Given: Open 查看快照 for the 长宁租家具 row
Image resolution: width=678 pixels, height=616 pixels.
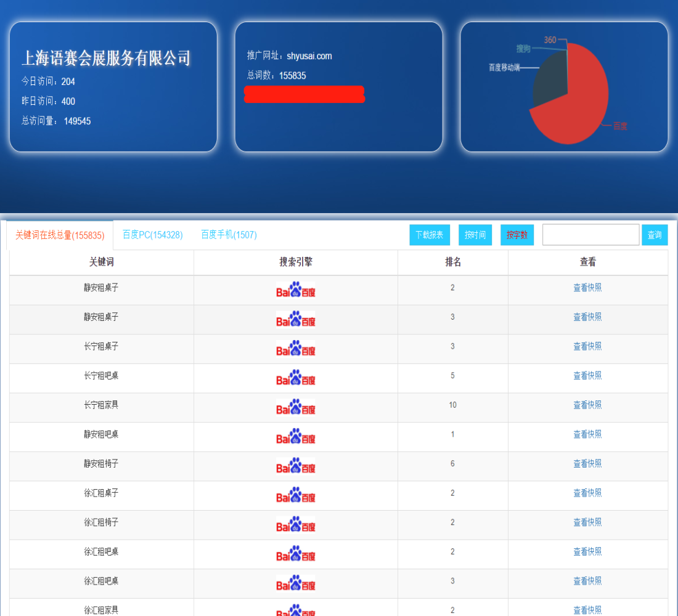Looking at the screenshot, I should [x=587, y=405].
